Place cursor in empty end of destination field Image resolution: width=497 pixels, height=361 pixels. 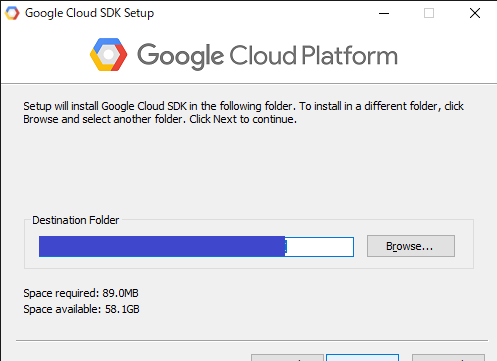[x=319, y=247]
